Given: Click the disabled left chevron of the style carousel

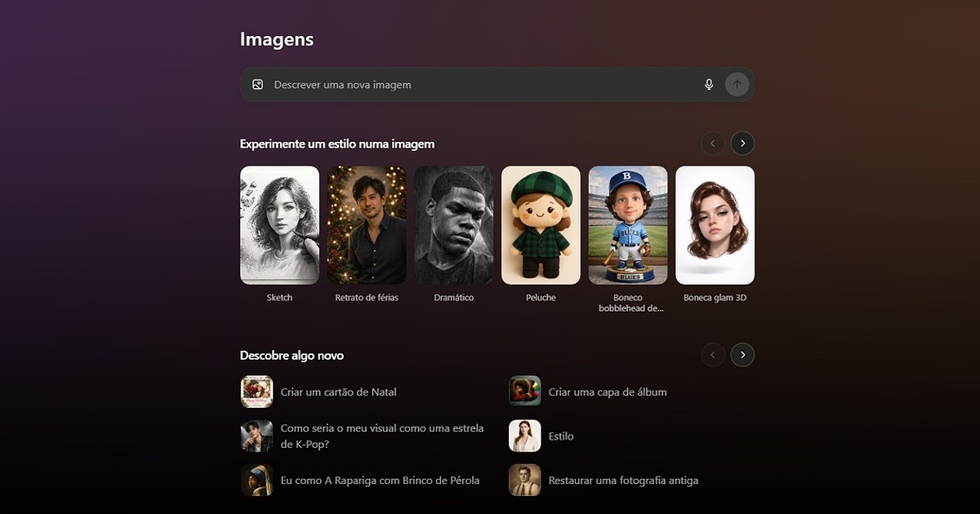Looking at the screenshot, I should 712,143.
